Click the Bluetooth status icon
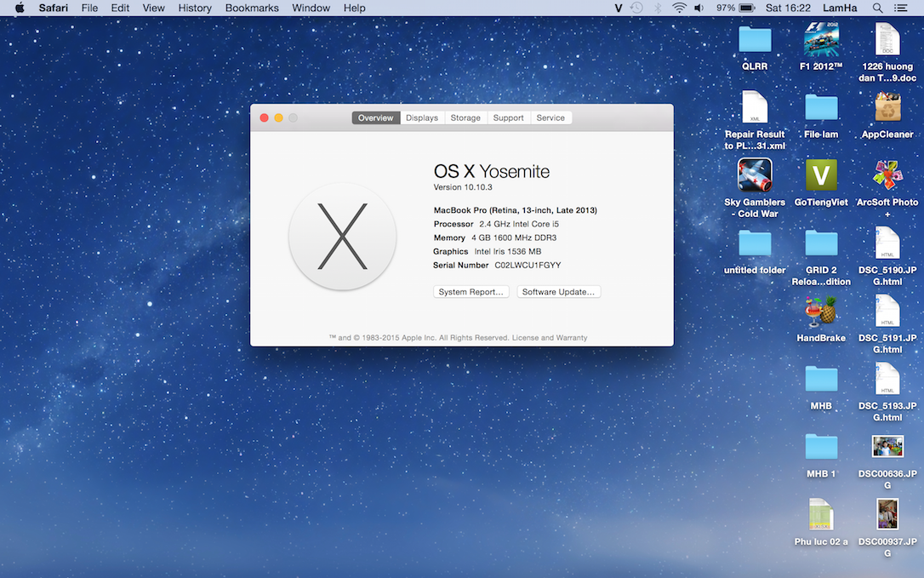Screen dimensions: 924x578 [658, 8]
